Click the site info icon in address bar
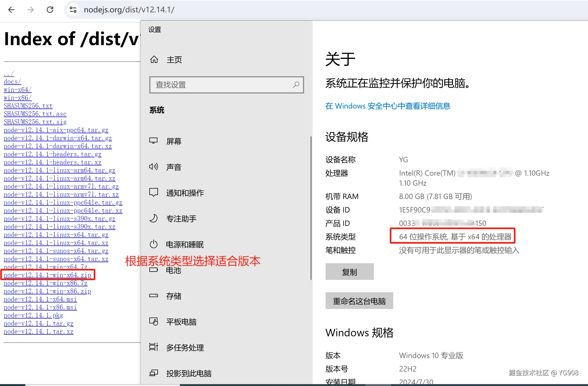Screen dimensions: 588x386 [x=73, y=10]
